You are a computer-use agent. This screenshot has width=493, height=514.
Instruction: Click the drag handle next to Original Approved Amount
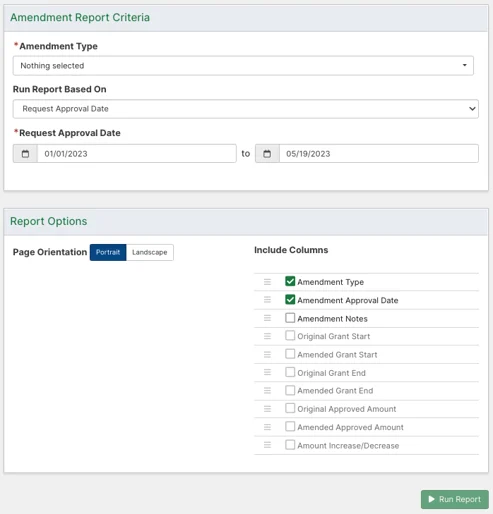click(x=267, y=409)
